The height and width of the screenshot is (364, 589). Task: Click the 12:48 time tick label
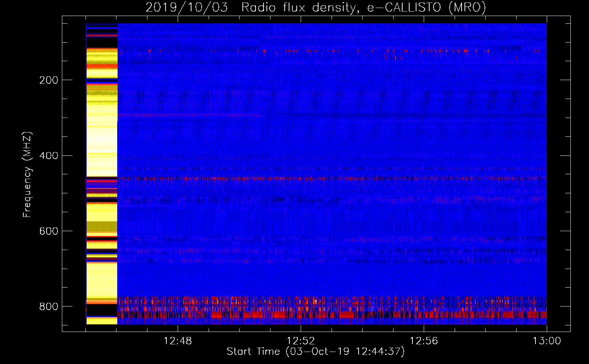coord(178,341)
